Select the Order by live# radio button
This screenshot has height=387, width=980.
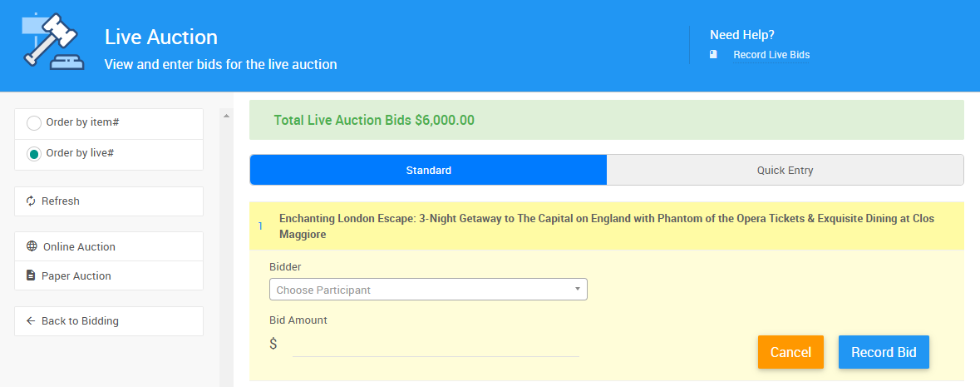point(34,154)
